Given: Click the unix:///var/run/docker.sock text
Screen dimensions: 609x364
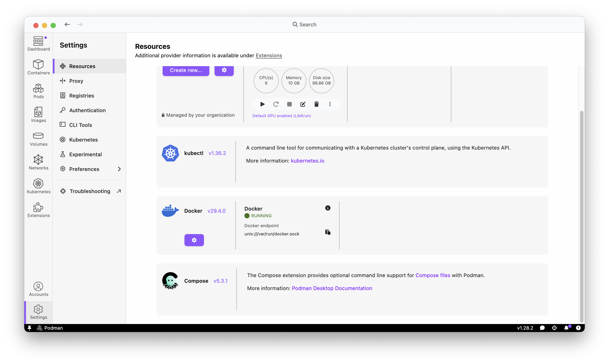Looking at the screenshot, I should tap(272, 234).
